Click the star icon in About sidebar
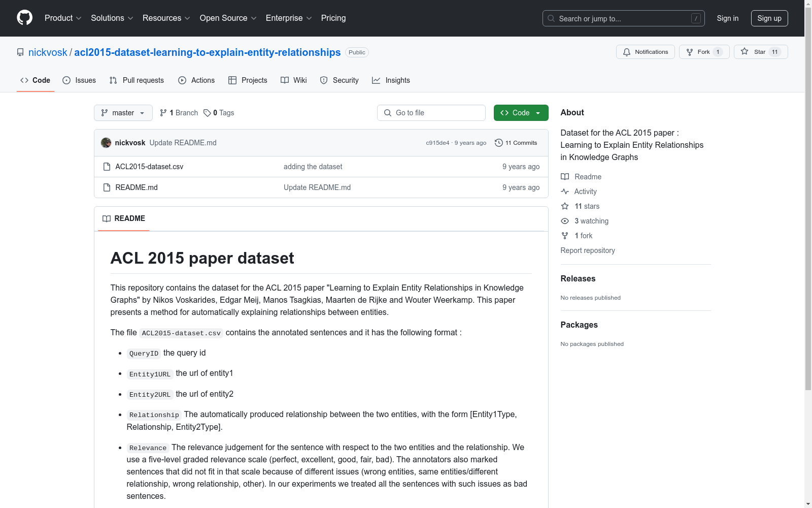The image size is (812, 508). point(565,206)
